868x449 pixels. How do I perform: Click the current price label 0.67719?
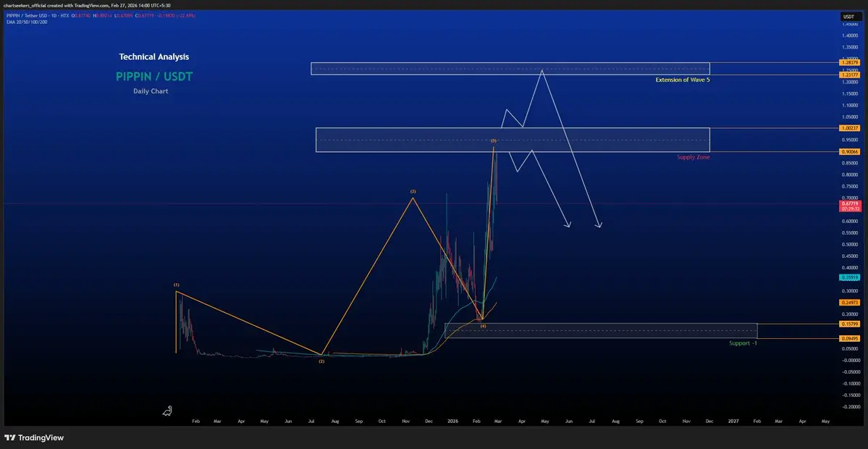(x=850, y=203)
